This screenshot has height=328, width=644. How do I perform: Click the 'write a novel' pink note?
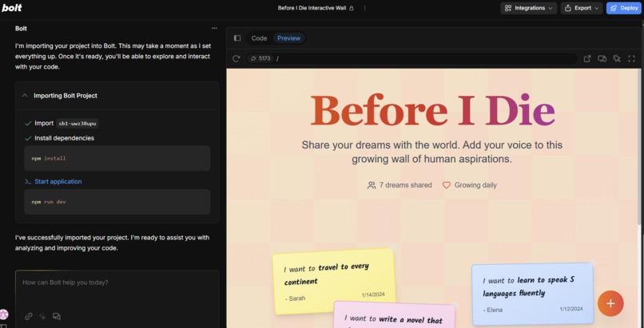coord(394,315)
